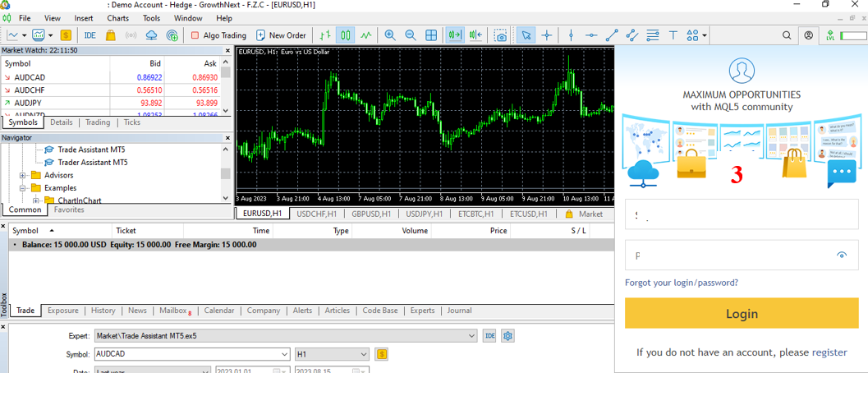
Task: Click the user account profile icon
Action: [x=809, y=35]
